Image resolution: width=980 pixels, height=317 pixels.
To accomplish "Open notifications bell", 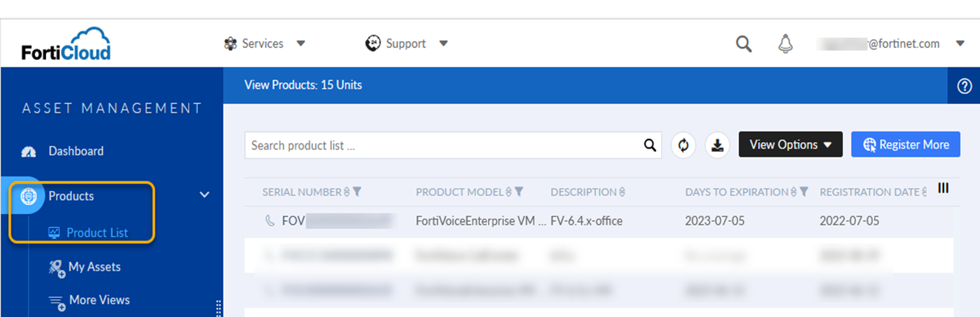I will (786, 44).
